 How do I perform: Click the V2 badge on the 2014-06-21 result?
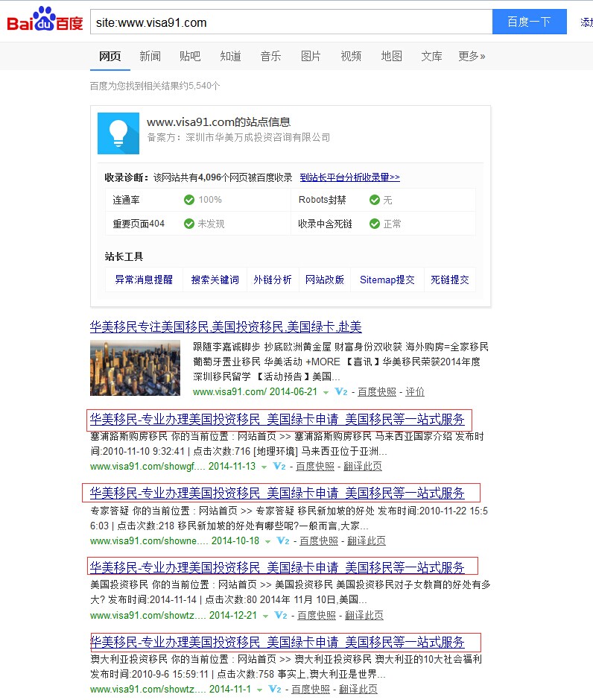[341, 392]
